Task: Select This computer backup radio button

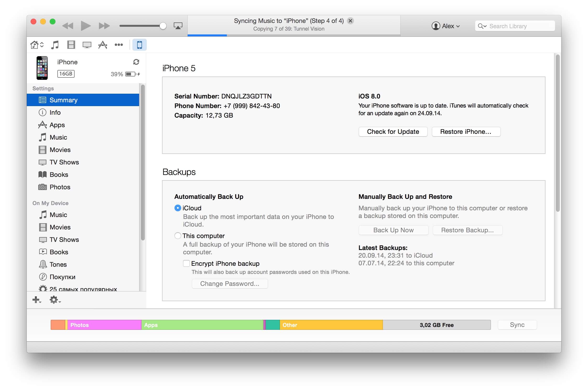Action: [178, 236]
